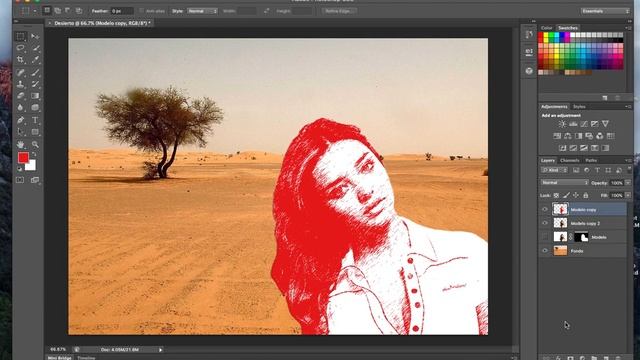This screenshot has height=360, width=640.
Task: Change screen mode in the toolbox
Action: [x=35, y=180]
